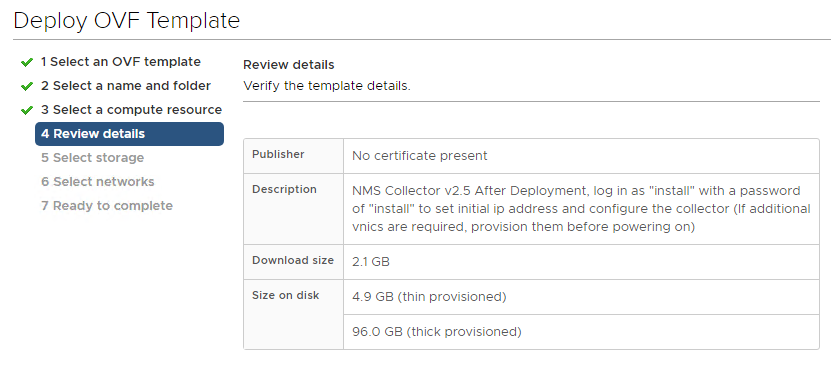Click green checkmark beside Select an OVF template
This screenshot has width=831, height=368.
26,63
